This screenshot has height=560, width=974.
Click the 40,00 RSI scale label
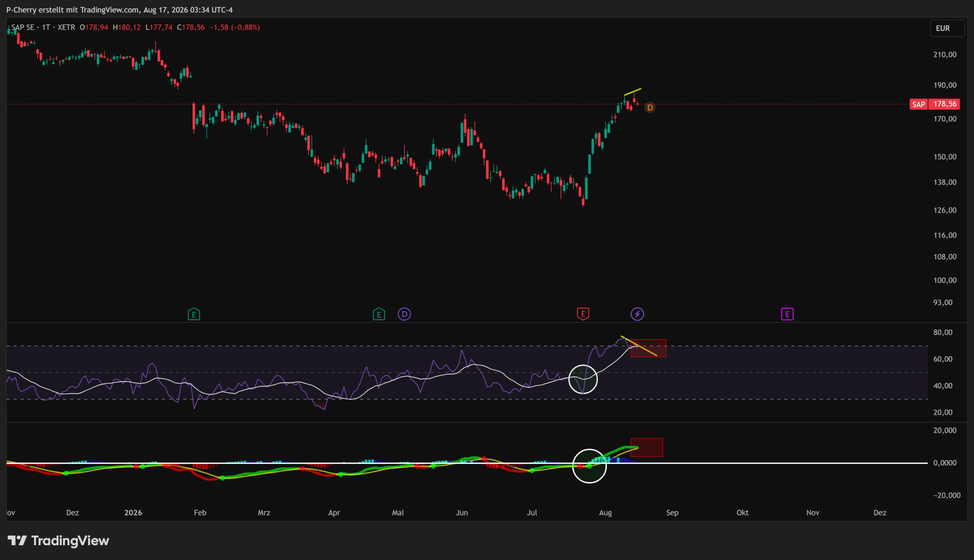pyautogui.click(x=943, y=385)
